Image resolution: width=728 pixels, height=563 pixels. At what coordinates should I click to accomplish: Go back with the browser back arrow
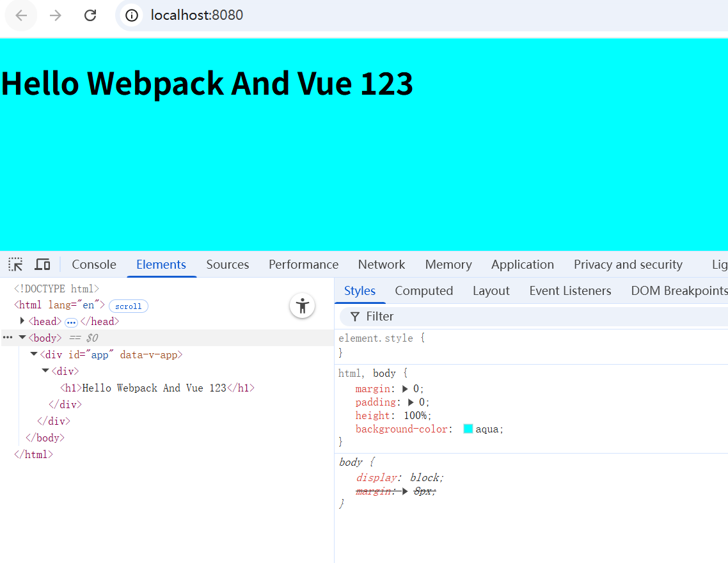(x=21, y=15)
